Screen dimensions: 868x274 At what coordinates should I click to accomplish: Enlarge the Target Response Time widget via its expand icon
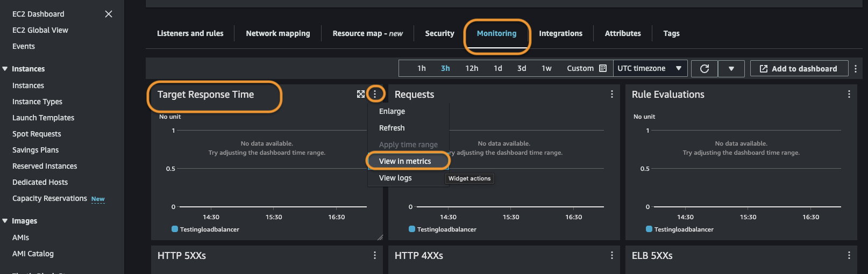(360, 94)
